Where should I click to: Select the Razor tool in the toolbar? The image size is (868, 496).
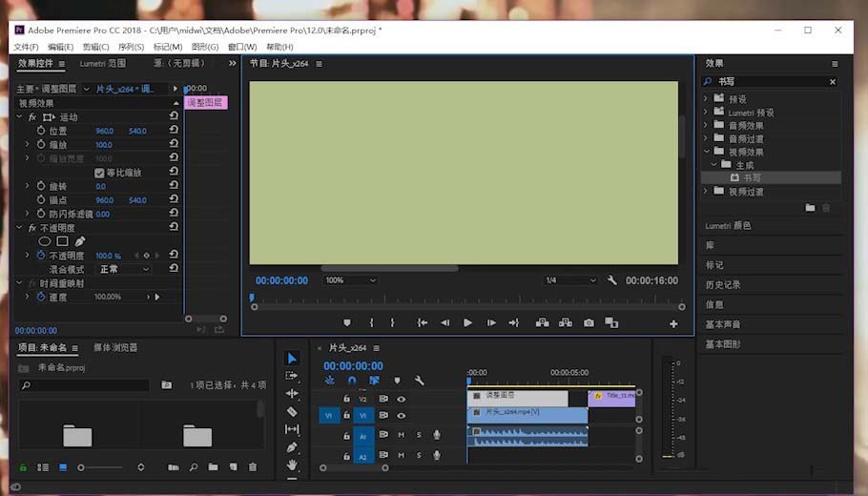click(292, 412)
